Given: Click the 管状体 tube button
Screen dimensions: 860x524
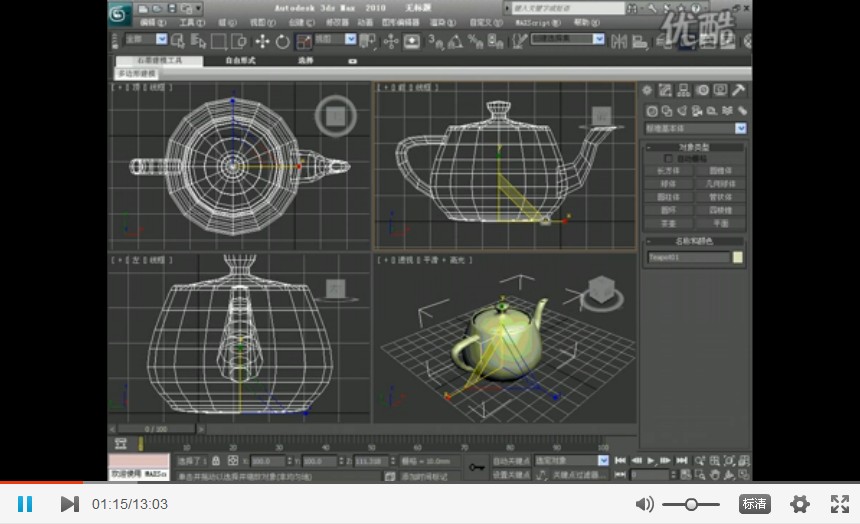Looking at the screenshot, I should tap(720, 198).
